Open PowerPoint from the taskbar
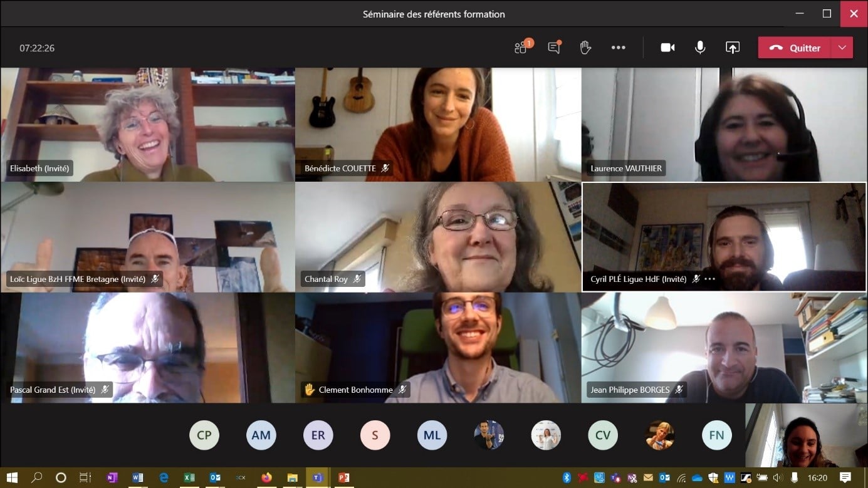868x488 pixels. [x=343, y=477]
